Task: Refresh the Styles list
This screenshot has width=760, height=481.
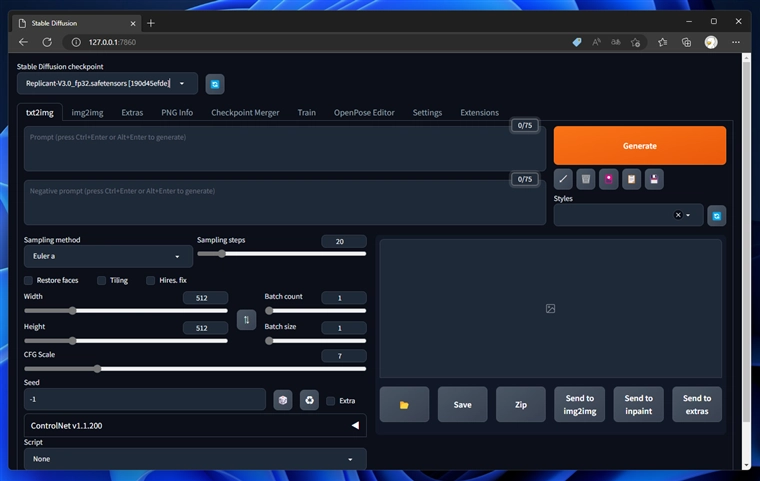Action: click(x=716, y=216)
